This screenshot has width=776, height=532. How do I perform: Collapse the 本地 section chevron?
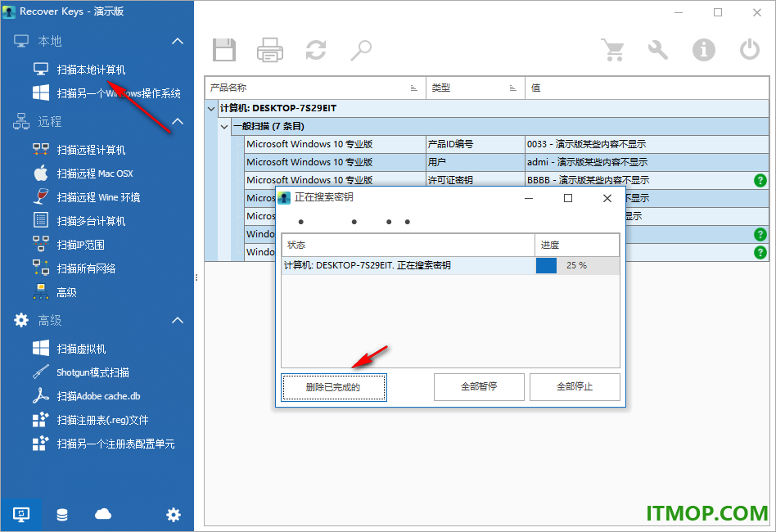pos(178,41)
